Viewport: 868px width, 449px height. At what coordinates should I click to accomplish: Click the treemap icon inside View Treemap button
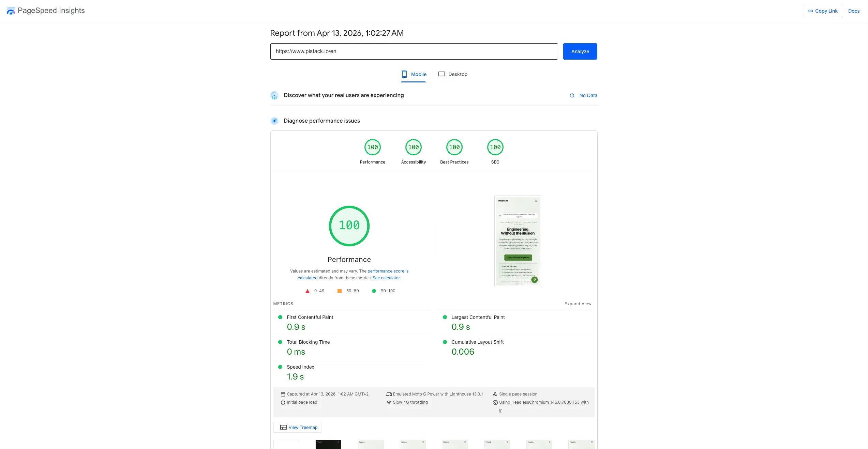283,427
